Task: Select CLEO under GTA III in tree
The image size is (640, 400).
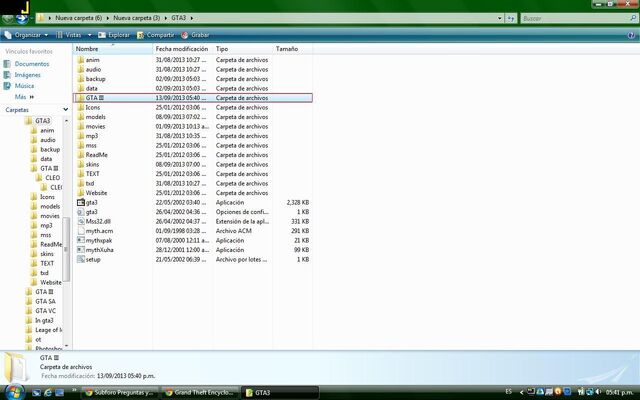Action: tap(53, 178)
